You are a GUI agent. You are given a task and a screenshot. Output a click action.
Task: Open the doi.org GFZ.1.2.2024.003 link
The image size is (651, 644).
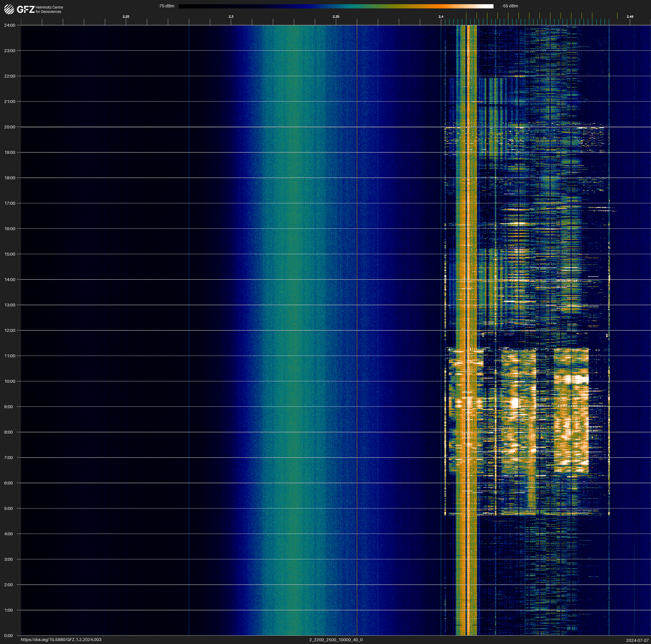(x=61, y=640)
